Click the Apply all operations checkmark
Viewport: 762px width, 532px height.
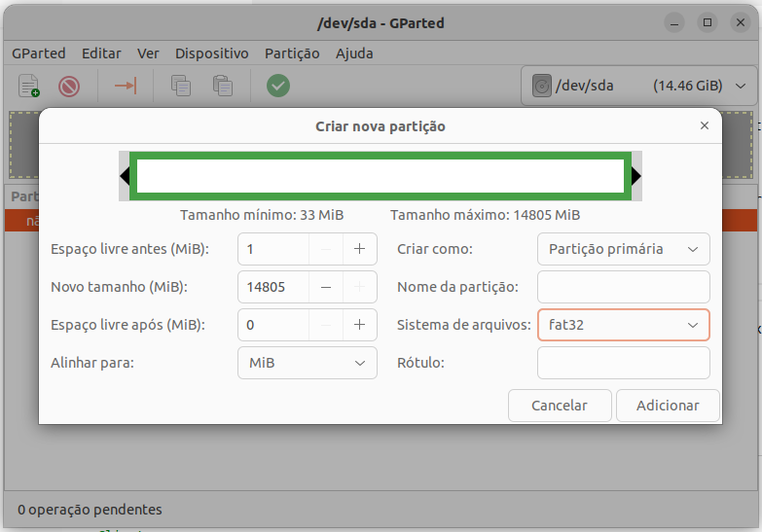click(x=278, y=86)
